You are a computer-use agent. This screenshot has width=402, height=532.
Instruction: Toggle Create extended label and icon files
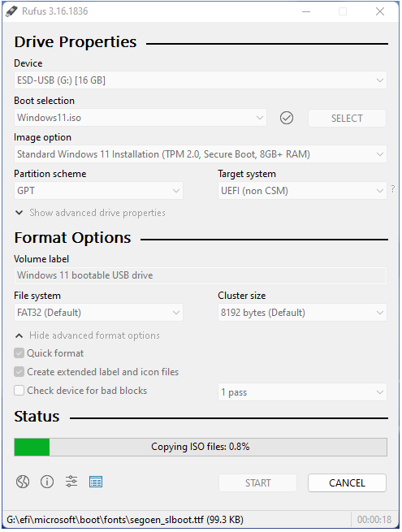(19, 372)
